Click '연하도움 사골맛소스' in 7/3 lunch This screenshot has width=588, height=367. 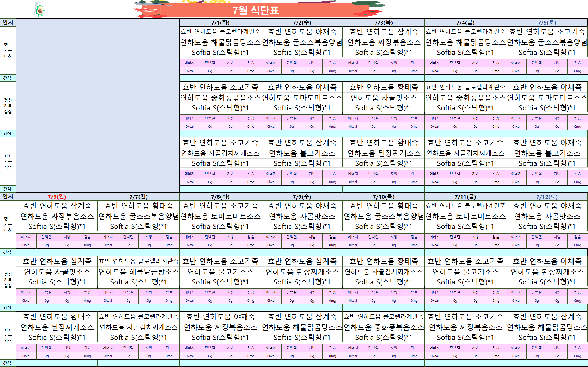tap(384, 98)
